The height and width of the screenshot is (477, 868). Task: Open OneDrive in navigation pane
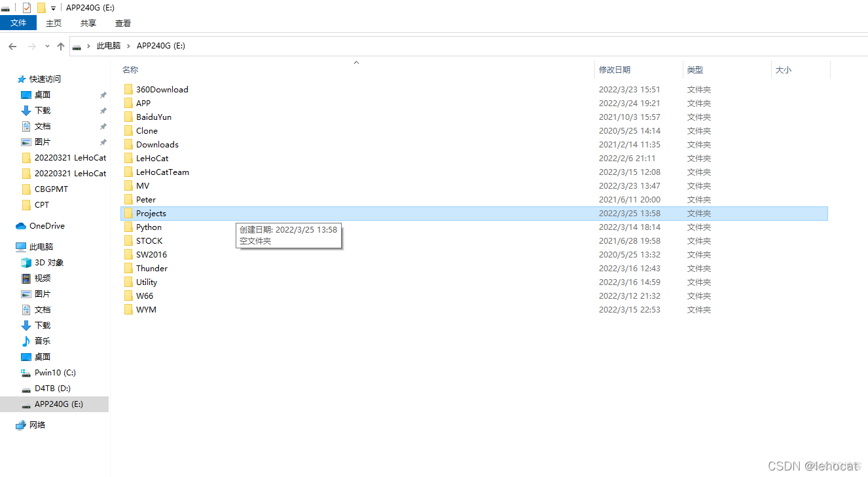tap(47, 225)
